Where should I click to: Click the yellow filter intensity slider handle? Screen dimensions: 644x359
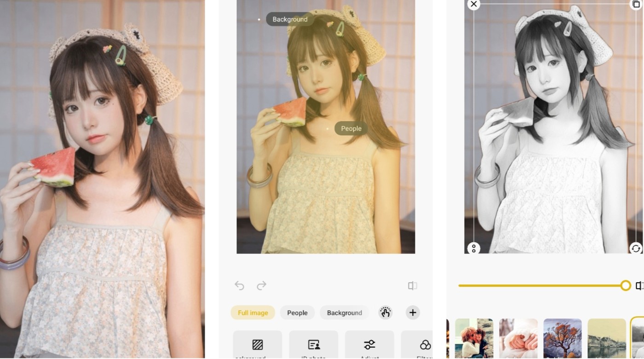tap(625, 286)
